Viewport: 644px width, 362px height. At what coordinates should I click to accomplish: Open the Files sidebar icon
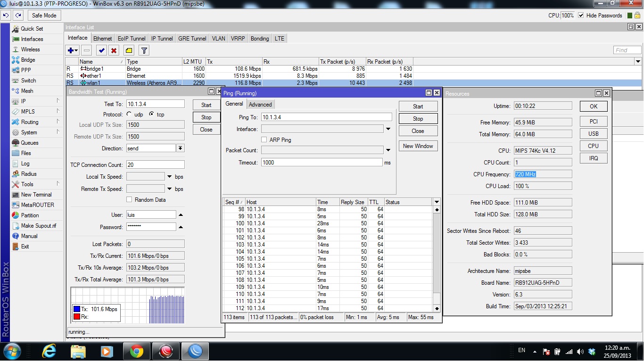point(16,153)
